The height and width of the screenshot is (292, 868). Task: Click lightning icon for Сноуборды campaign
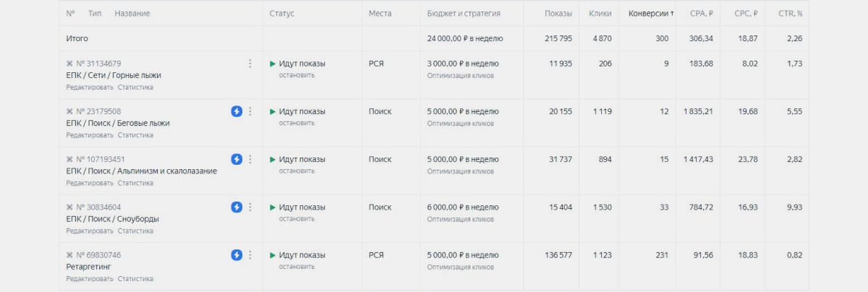pos(237,207)
